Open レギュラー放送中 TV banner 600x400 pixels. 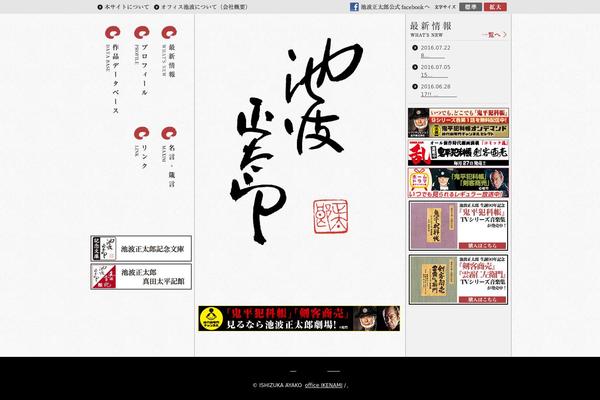tap(458, 183)
